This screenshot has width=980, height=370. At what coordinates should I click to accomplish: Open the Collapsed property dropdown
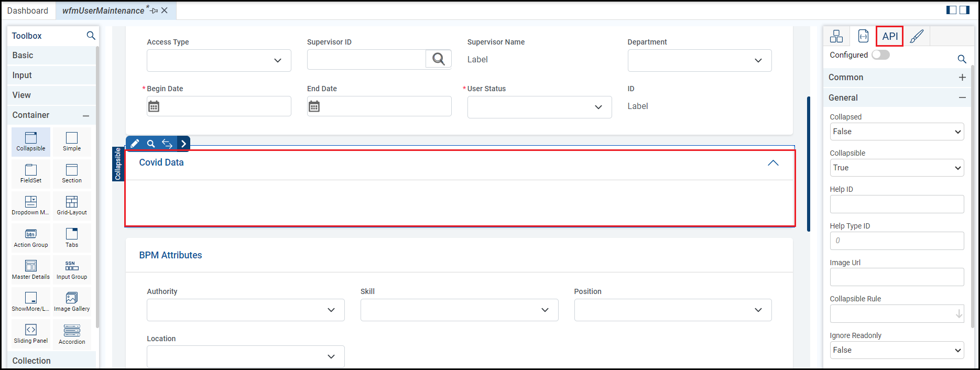(x=897, y=132)
